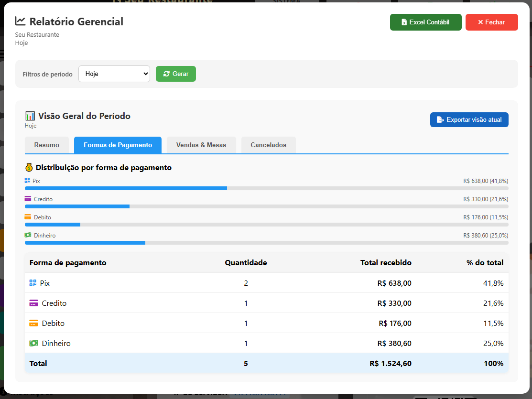Screen dimensions: 532x399
Task: Click 21,6% in the Credito table row
Action: [x=493, y=303]
